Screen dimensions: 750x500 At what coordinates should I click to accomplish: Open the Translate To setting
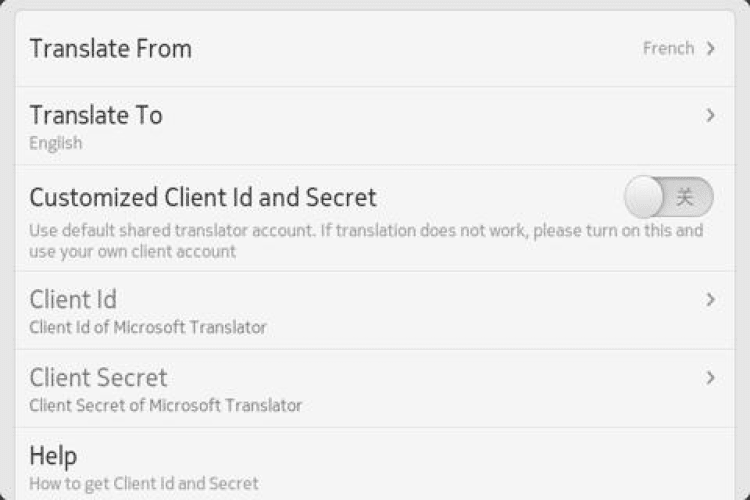96,115
